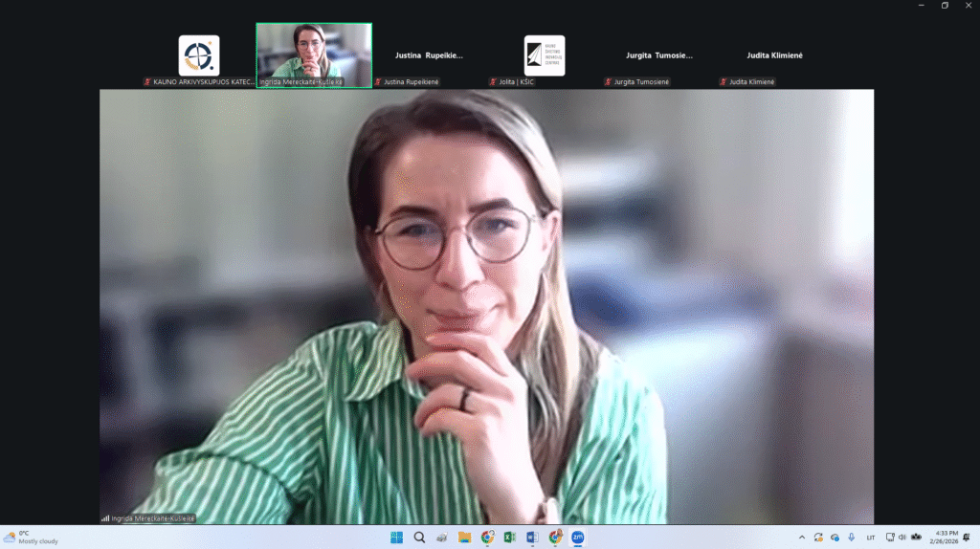This screenshot has width=980, height=549.
Task: Select Justina Rupeikienė's participant tile
Action: click(x=429, y=55)
